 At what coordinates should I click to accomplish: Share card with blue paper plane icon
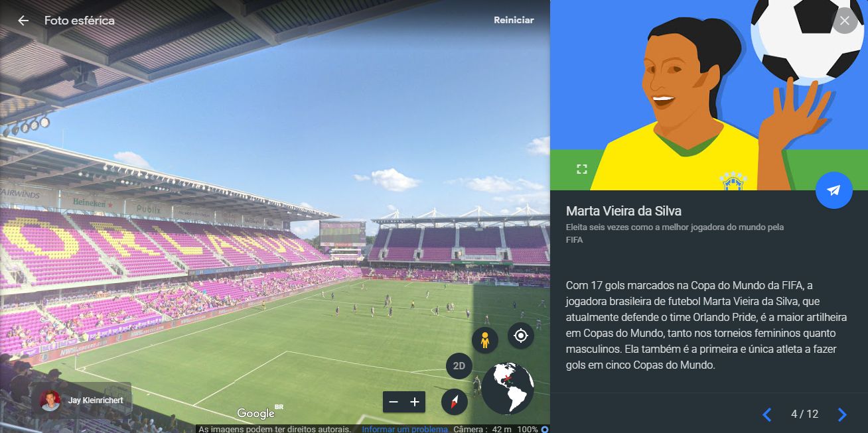click(833, 190)
